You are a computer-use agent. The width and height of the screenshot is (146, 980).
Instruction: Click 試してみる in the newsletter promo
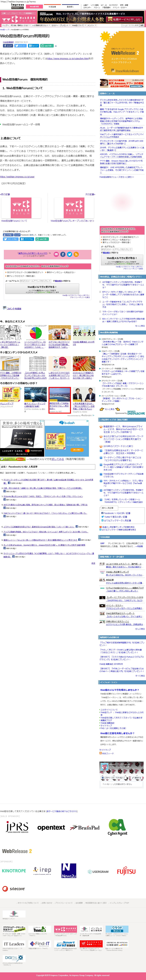click(57, 459)
